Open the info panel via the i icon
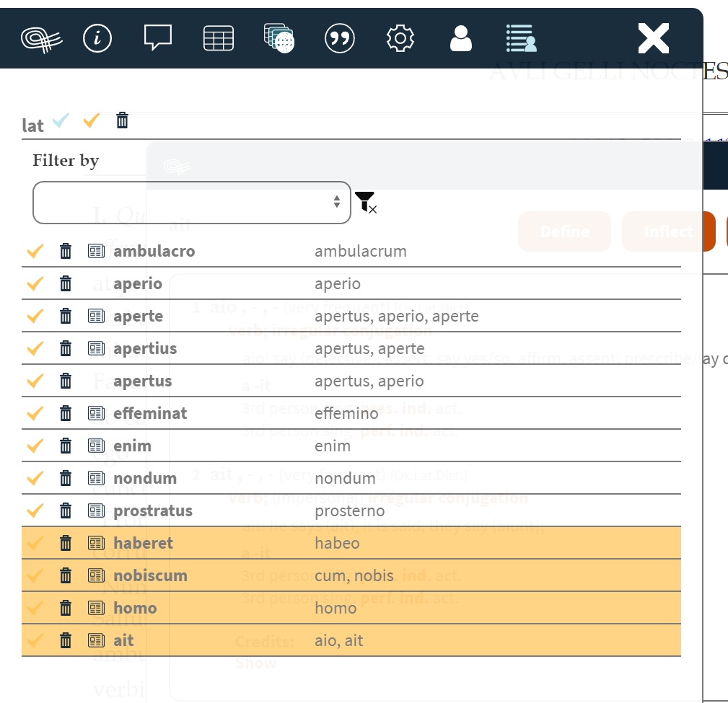Image resolution: width=728 pixels, height=703 pixels. (x=98, y=38)
